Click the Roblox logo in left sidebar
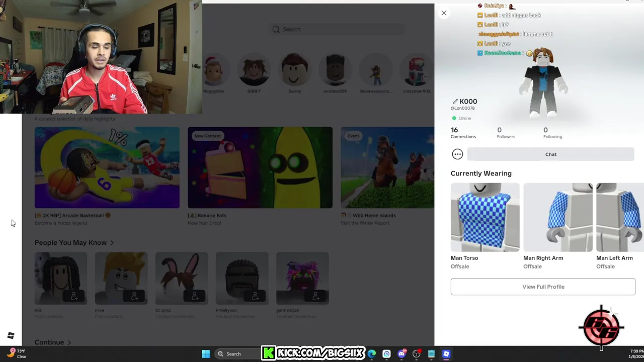This screenshot has height=362, width=644. point(11,335)
